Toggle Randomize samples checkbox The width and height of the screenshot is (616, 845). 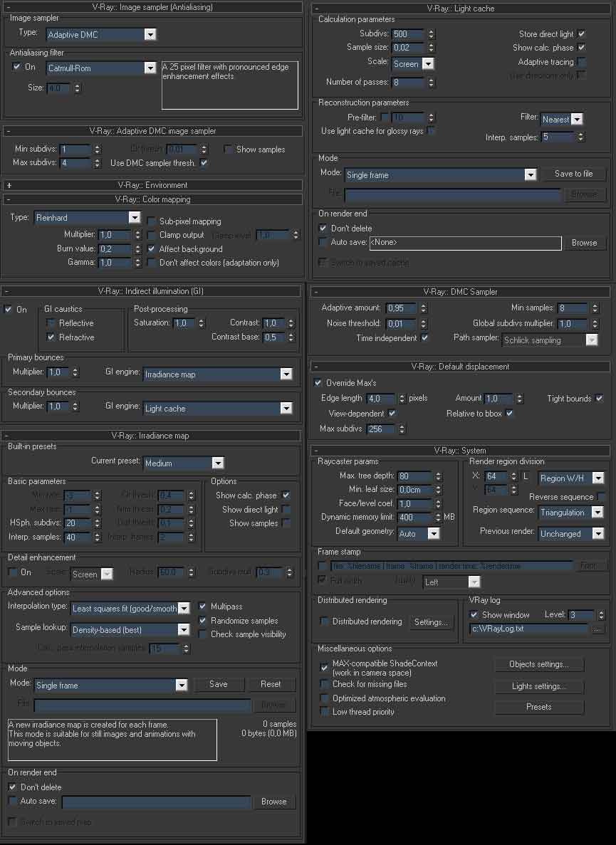[203, 621]
